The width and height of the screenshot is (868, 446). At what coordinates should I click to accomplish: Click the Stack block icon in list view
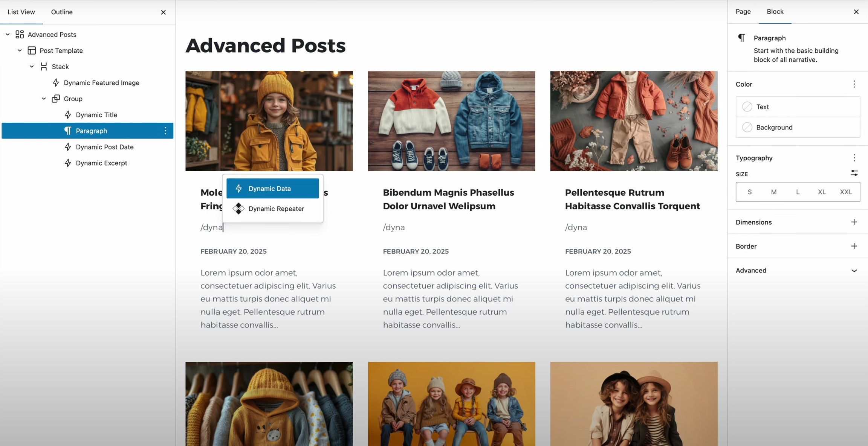pos(44,67)
